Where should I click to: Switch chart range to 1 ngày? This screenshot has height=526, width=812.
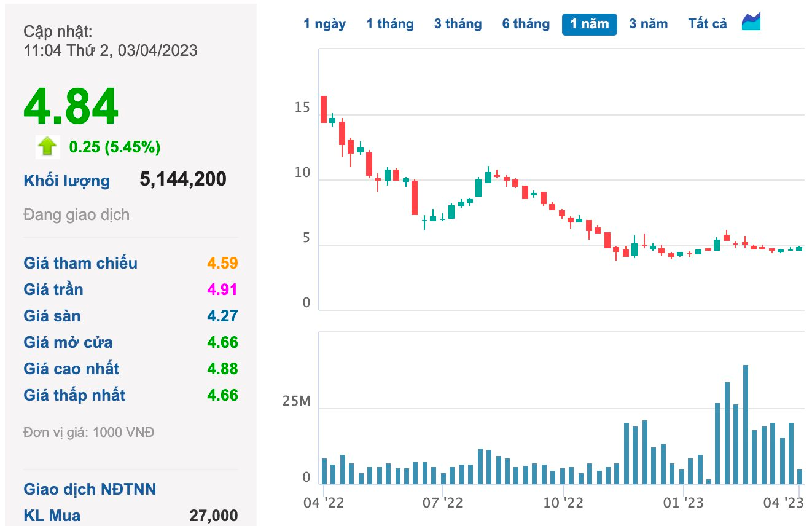pos(324,24)
